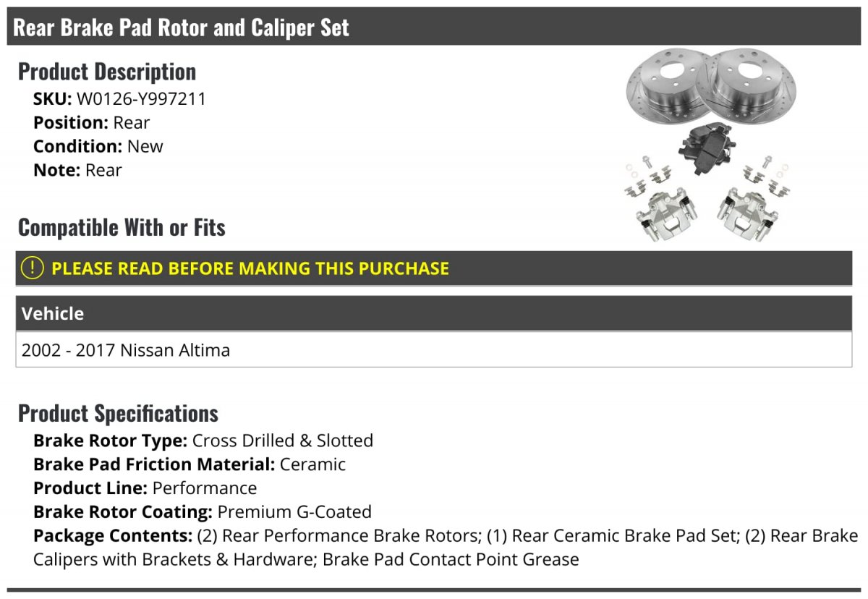Viewport: 868px width, 599px height.
Task: Click the exclamation warning circle icon
Action: (x=33, y=268)
